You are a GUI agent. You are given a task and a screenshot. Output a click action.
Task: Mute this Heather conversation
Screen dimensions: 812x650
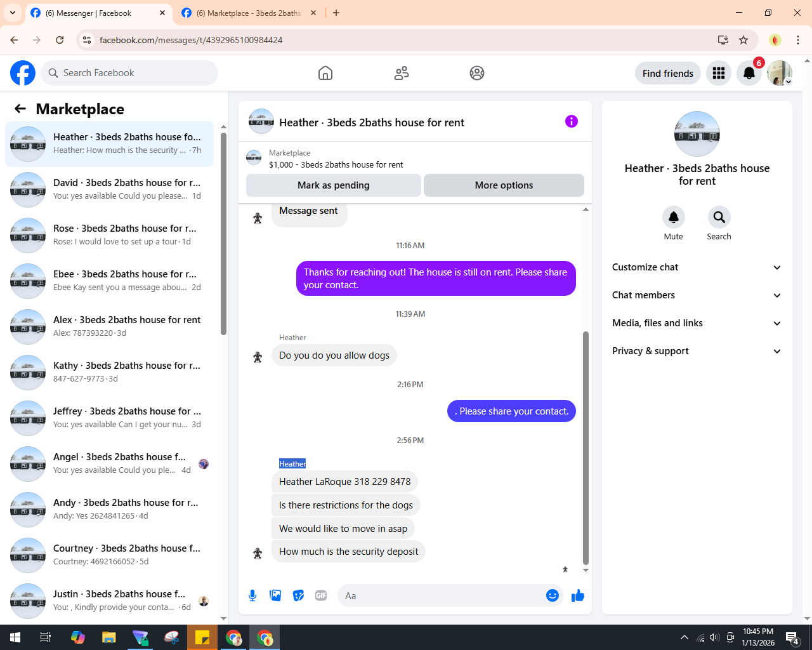click(x=674, y=217)
